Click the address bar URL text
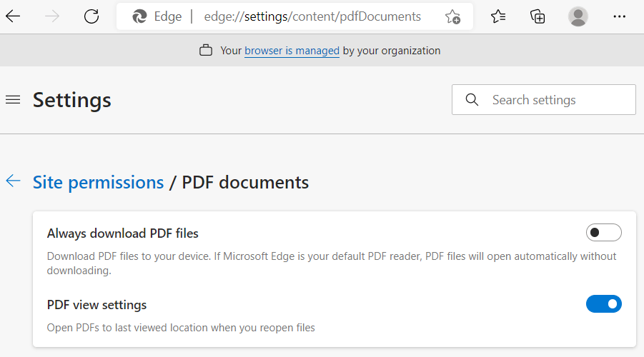This screenshot has width=644, height=357. click(x=312, y=16)
